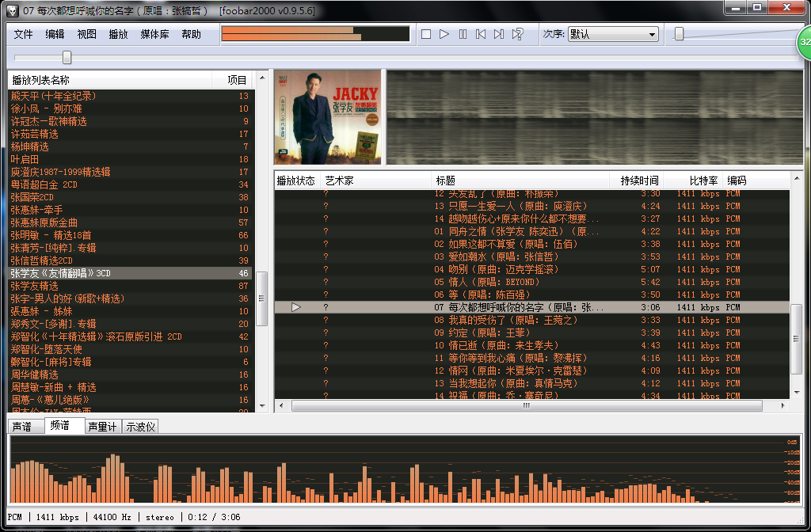811x532 pixels.
Task: Click the track list horizontal scrollbar thumb
Action: point(527,406)
